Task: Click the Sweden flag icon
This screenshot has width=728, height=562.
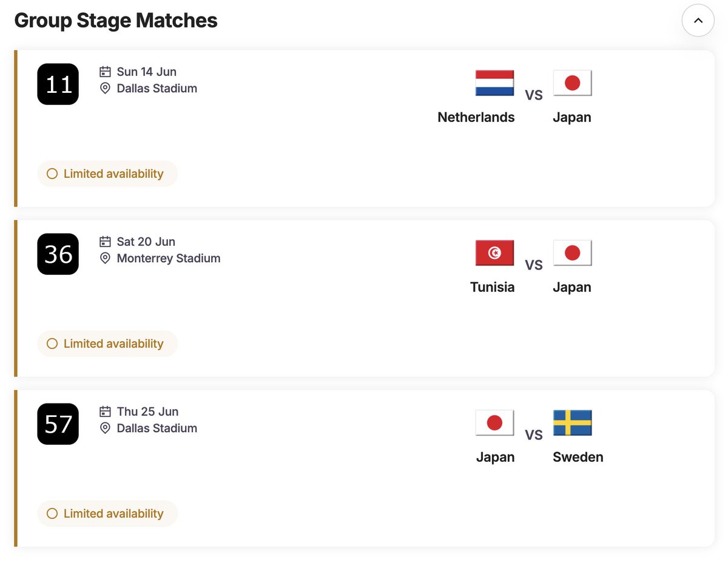Action: click(x=572, y=423)
